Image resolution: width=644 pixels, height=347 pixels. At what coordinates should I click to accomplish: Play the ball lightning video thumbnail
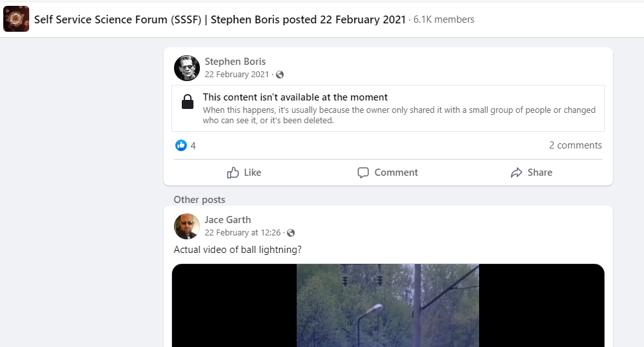[x=388, y=305]
